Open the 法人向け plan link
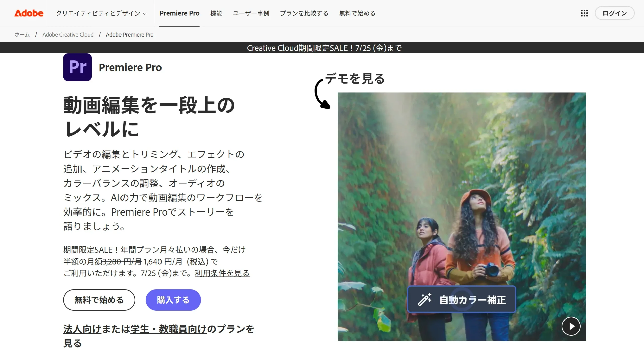 coord(82,329)
